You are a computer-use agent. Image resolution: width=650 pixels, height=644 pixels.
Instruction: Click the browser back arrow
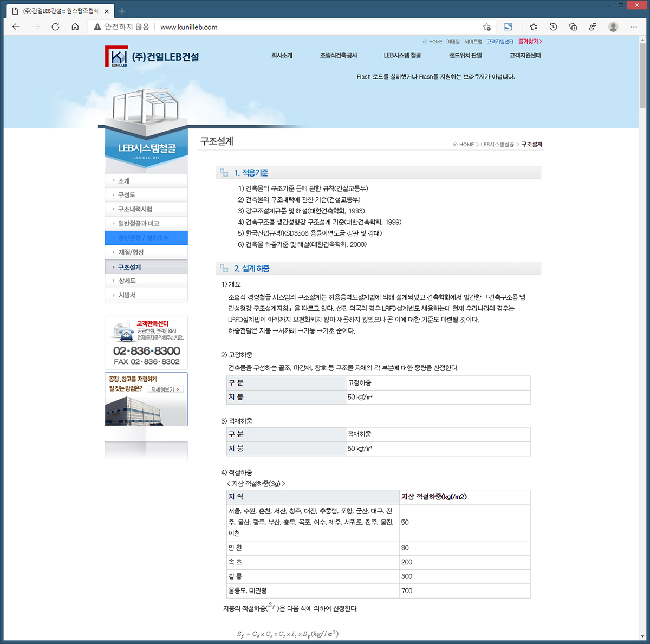point(16,27)
